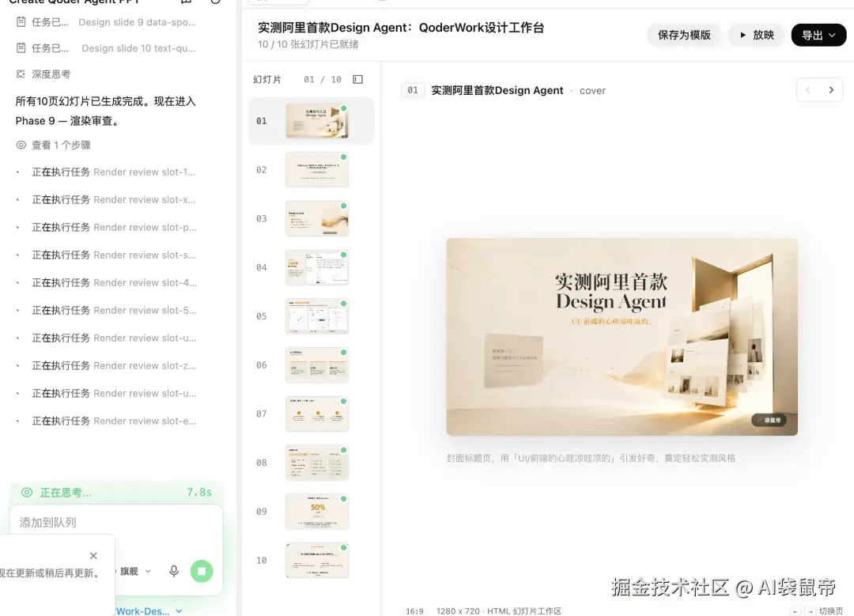Click the cover slide type label

coord(592,91)
